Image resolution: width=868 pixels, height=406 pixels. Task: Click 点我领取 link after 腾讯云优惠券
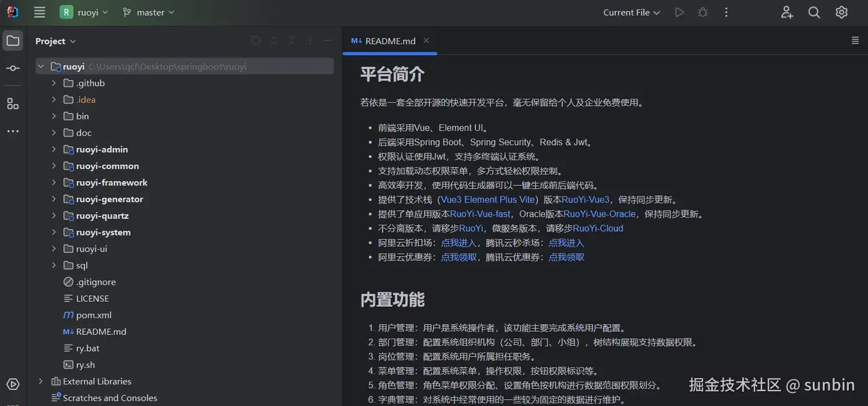pyautogui.click(x=567, y=257)
